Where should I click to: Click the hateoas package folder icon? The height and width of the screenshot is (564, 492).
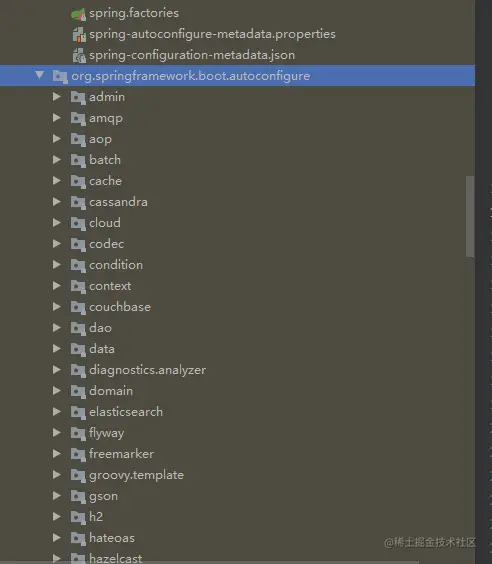78,538
